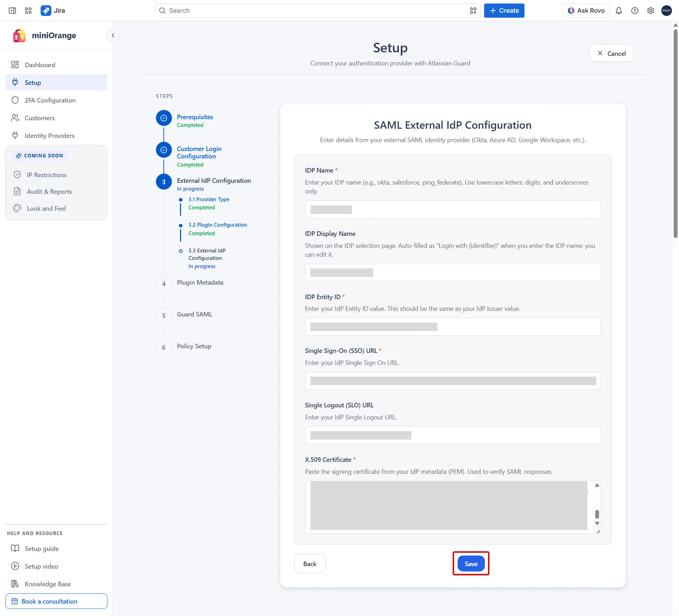Click the certificate textarea scroll-down arrow
The height and width of the screenshot is (616, 679).
tap(597, 523)
